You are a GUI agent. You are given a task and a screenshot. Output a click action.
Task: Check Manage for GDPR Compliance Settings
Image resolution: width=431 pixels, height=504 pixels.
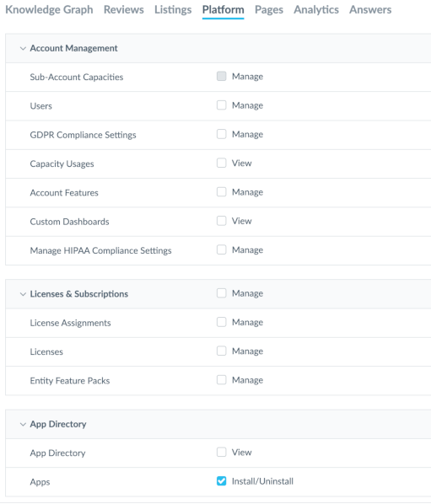[x=221, y=134]
